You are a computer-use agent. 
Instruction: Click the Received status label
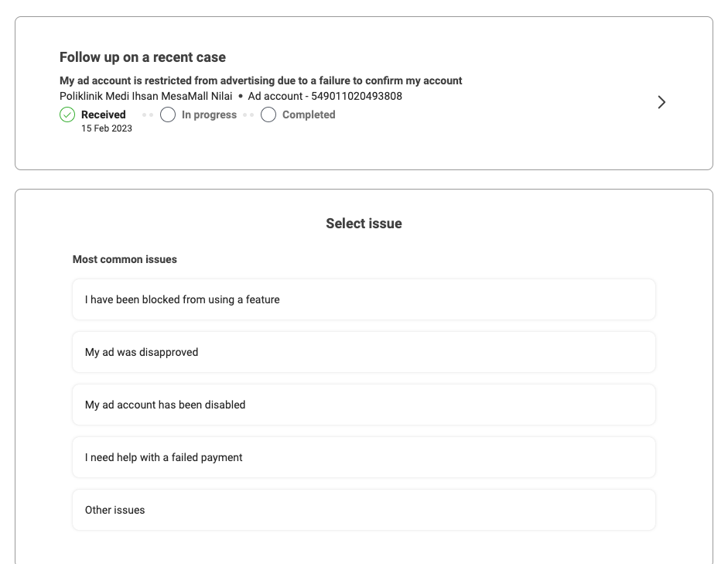tap(104, 115)
